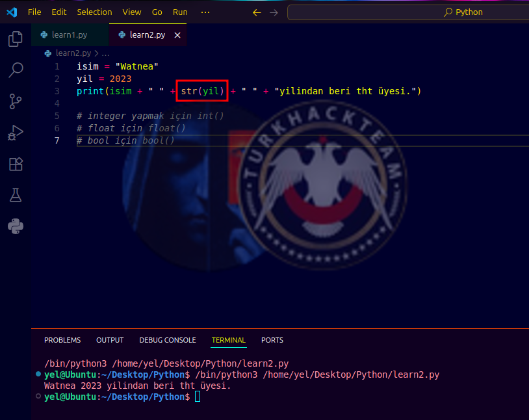Image resolution: width=529 pixels, height=420 pixels.
Task: Open the Go menu
Action: coord(157,12)
